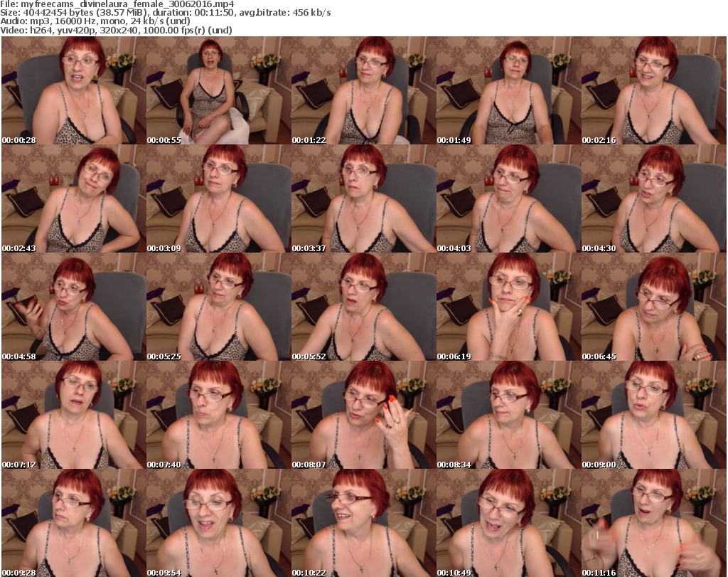The height and width of the screenshot is (577, 728).
Task: Pick the thumbnail stamped 00:08:34
Action: coord(509,415)
